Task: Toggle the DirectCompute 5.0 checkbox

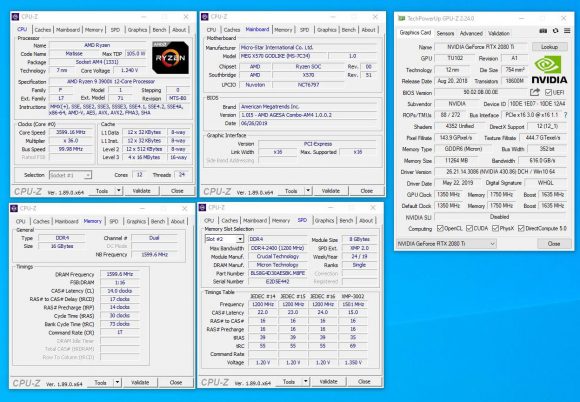Action: [x=521, y=229]
